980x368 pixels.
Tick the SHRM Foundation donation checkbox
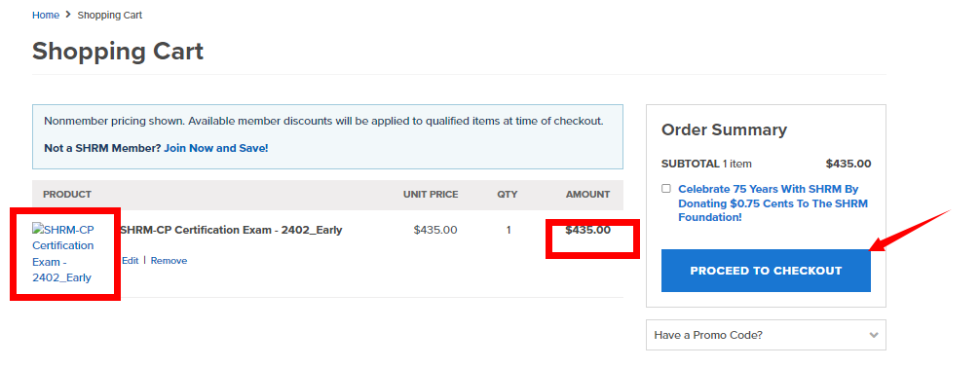[x=666, y=189]
